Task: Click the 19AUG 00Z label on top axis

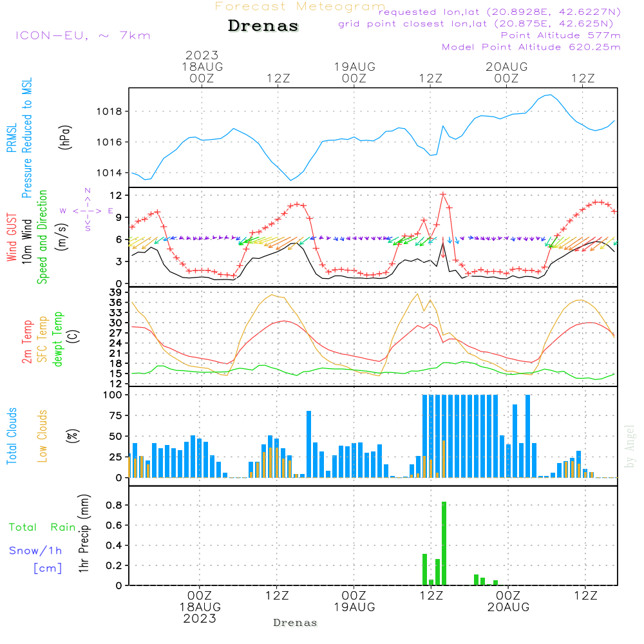Action: (x=354, y=72)
